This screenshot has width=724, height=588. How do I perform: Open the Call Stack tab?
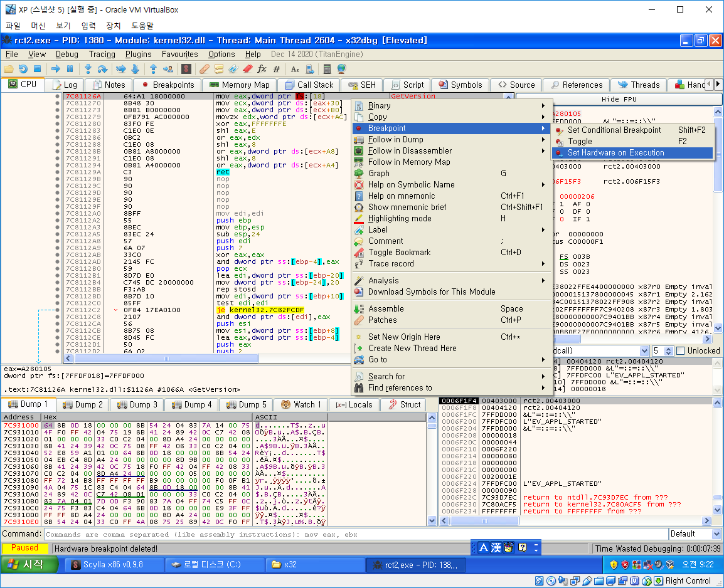tap(309, 85)
